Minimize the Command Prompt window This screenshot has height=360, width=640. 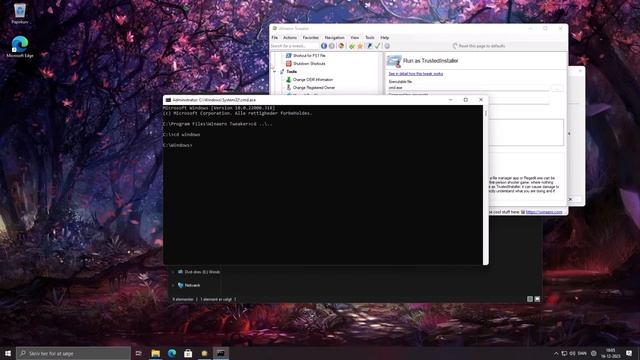[450, 100]
